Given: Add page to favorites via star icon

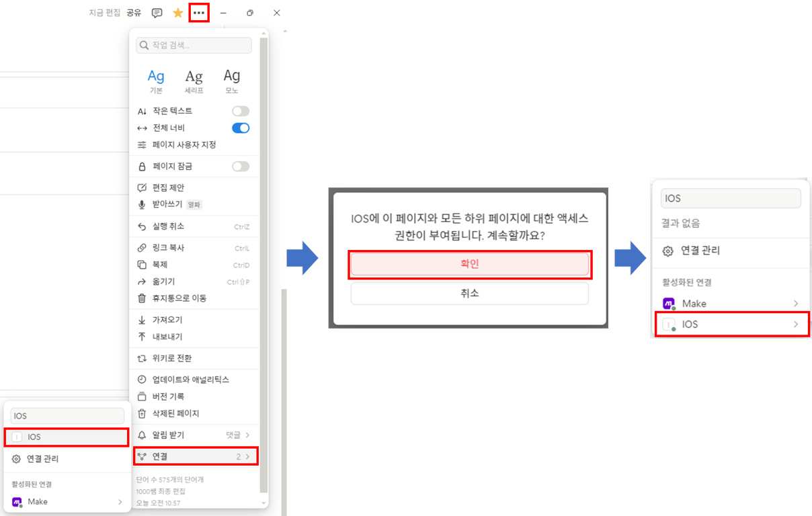Looking at the screenshot, I should point(177,12).
